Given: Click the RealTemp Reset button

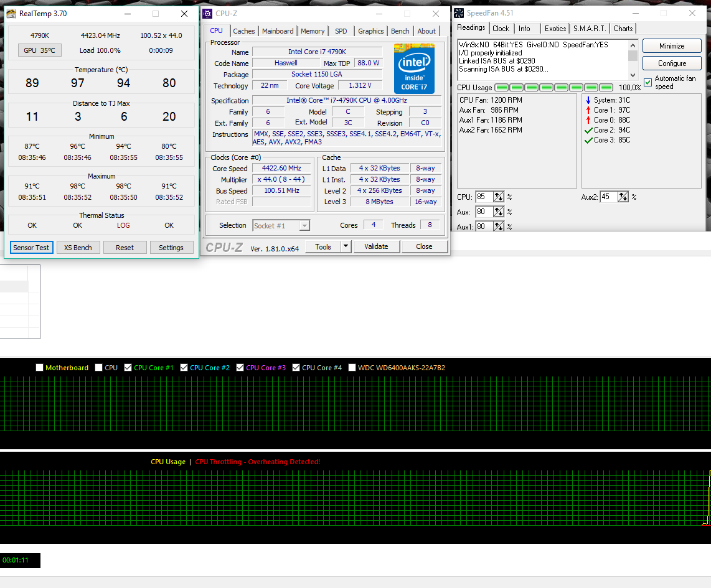Looking at the screenshot, I should click(125, 248).
